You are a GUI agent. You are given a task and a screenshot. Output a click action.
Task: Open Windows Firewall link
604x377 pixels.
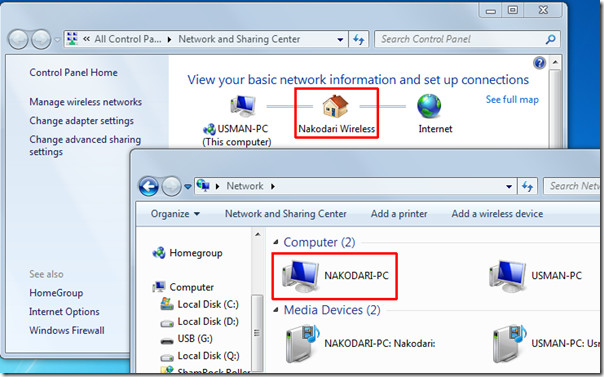pyautogui.click(x=67, y=330)
